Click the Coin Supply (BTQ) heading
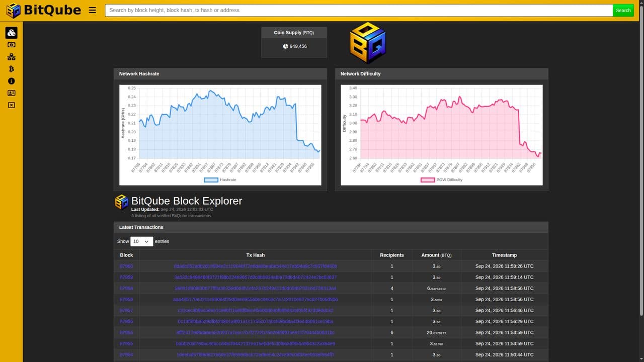This screenshot has height=362, width=644. point(294,33)
